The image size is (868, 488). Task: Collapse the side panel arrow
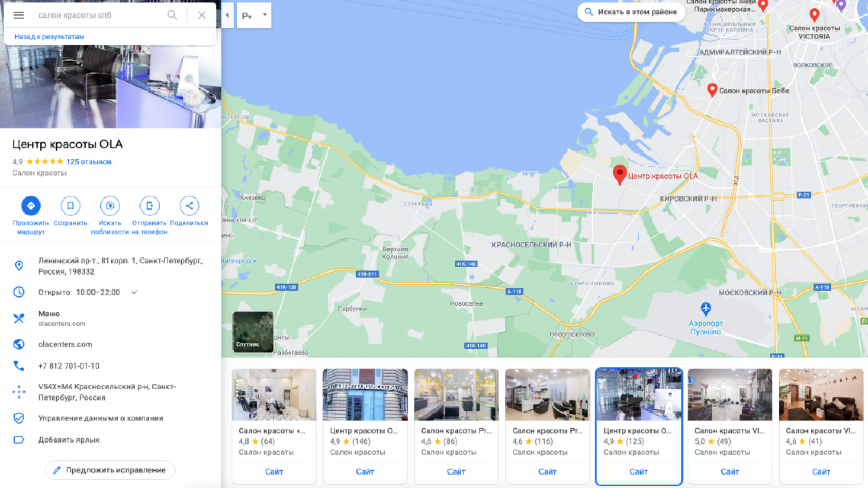click(227, 15)
